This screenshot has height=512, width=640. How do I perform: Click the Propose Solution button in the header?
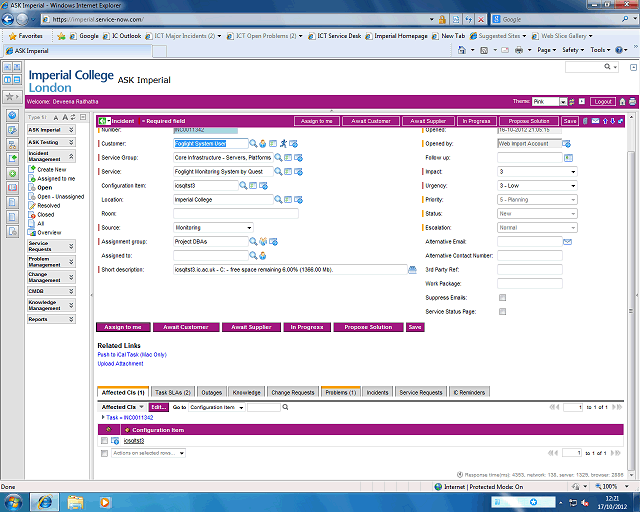click(x=528, y=121)
